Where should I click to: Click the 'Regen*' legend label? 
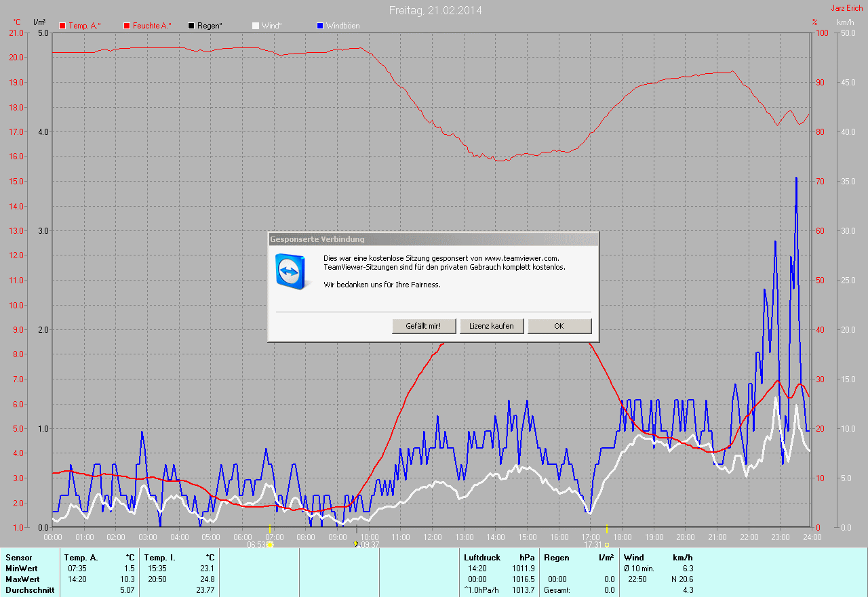210,26
